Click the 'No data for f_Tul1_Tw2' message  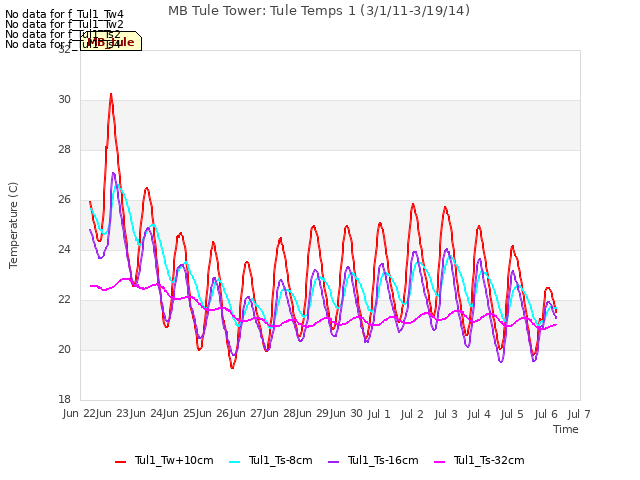coord(64,24)
